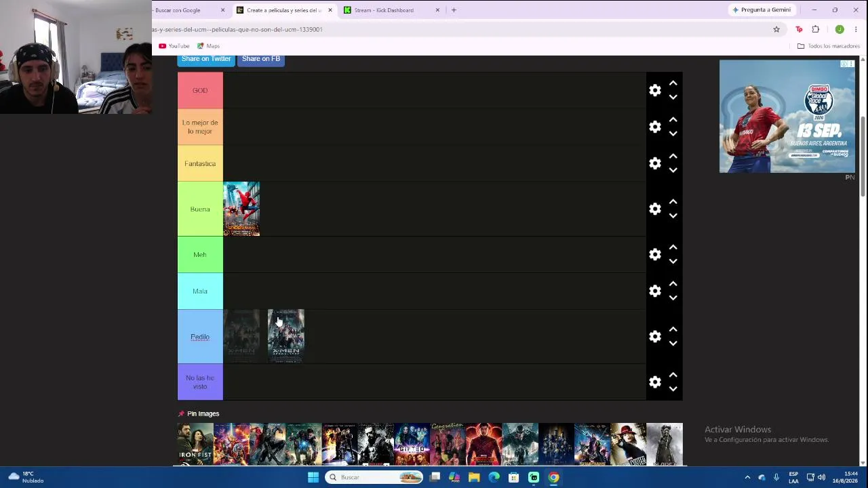Select the GOD tier label
Image resolution: width=868 pixels, height=488 pixels.
coord(200,90)
